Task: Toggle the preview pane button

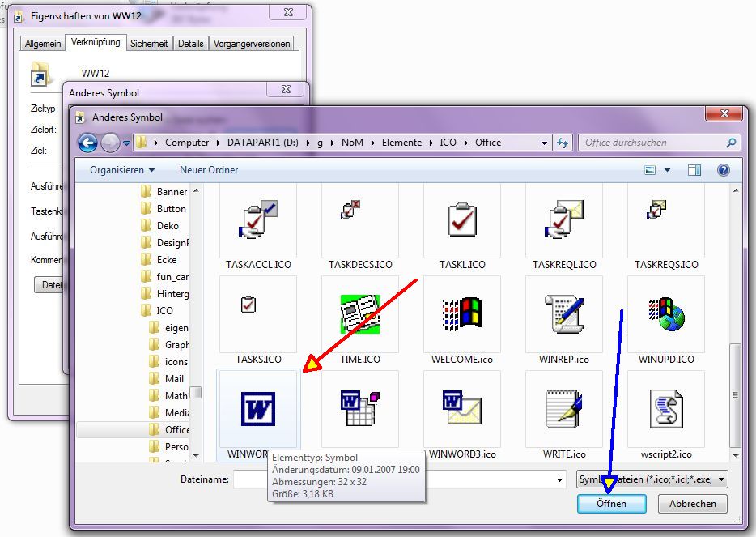Action: [694, 170]
